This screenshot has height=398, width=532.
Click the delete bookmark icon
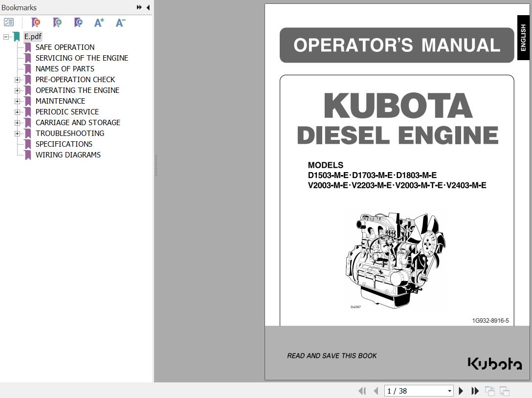[x=36, y=22]
